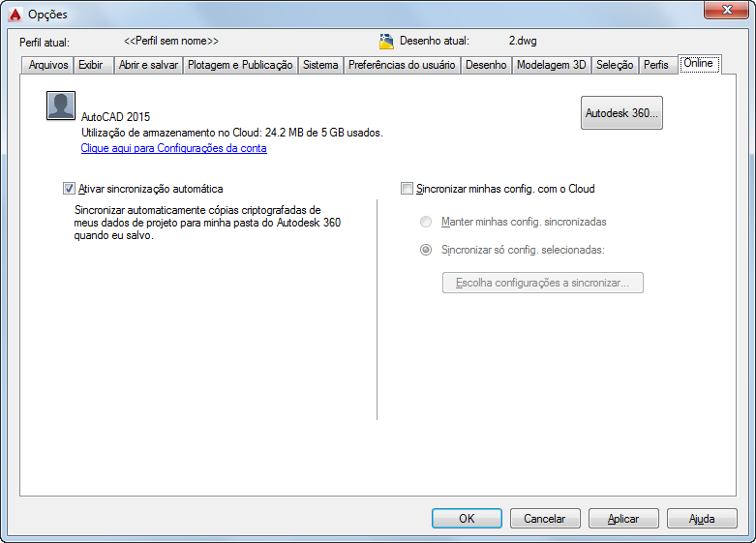Open the Desenho tab
The image size is (756, 543).
pos(486,65)
